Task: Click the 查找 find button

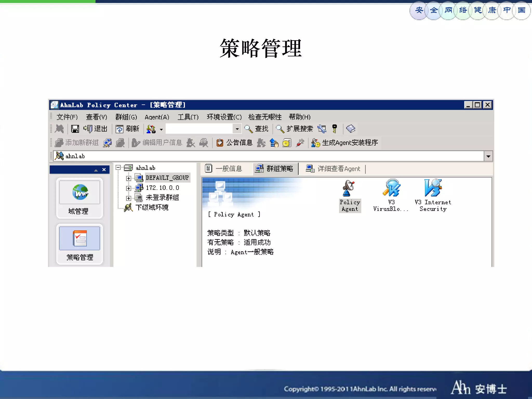Action: 256,129
